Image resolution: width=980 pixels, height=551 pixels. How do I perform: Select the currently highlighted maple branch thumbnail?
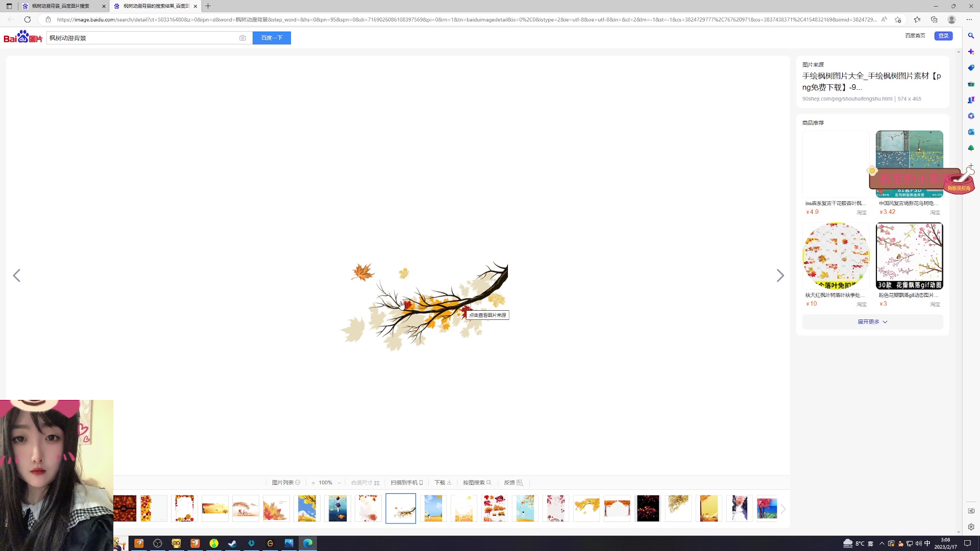click(401, 508)
